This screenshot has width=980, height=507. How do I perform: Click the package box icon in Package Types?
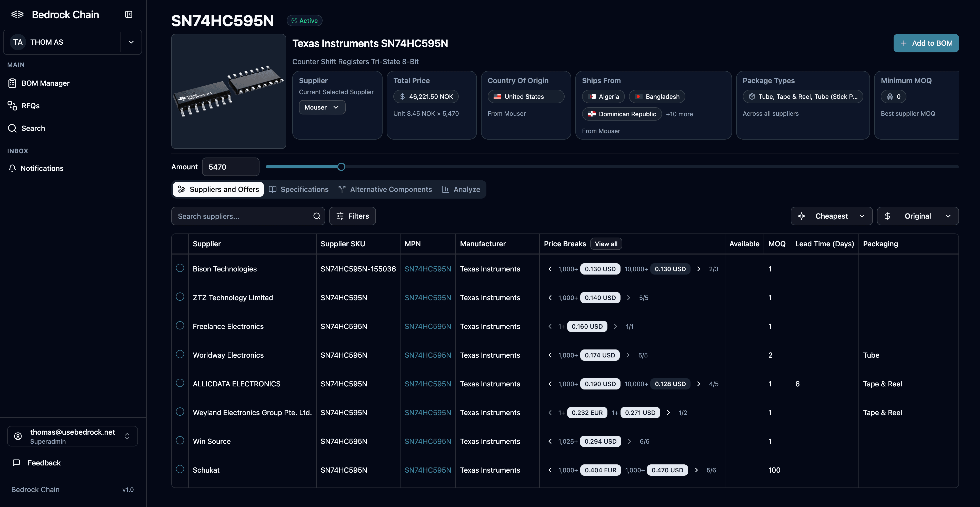(752, 97)
